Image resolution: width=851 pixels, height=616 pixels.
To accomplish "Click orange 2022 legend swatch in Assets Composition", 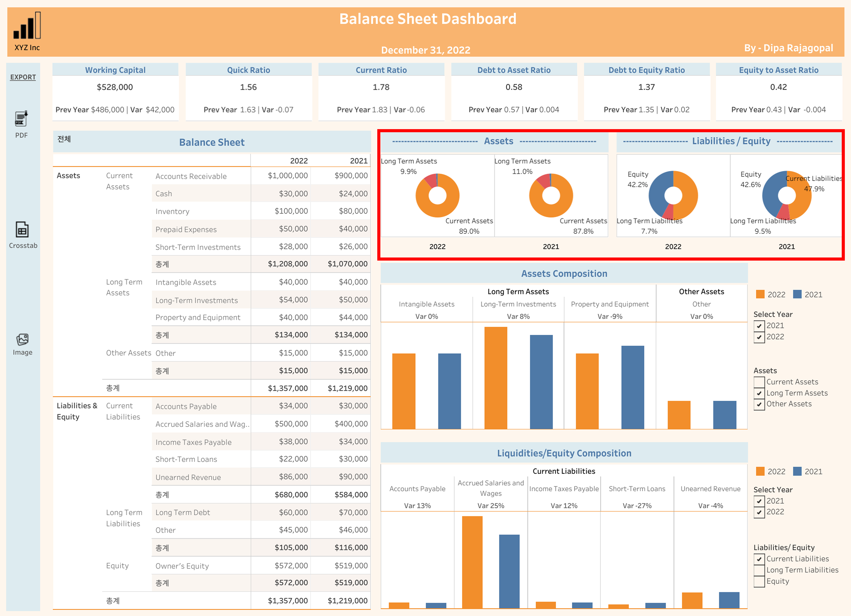I will tap(760, 294).
